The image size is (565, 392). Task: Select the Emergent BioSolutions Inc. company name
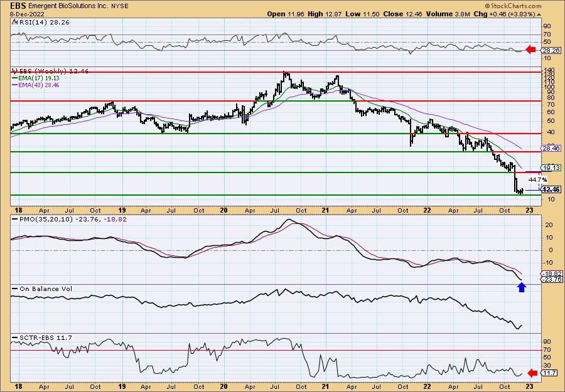point(67,6)
